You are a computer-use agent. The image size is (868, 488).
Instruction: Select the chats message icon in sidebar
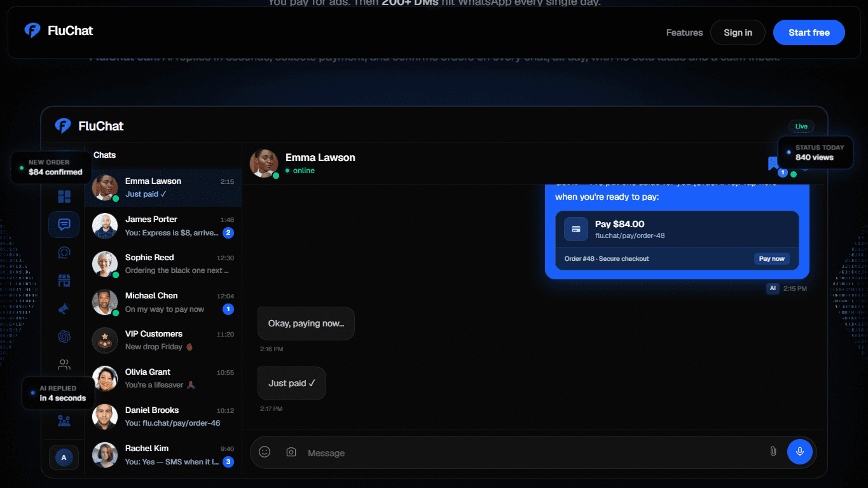[x=64, y=225]
